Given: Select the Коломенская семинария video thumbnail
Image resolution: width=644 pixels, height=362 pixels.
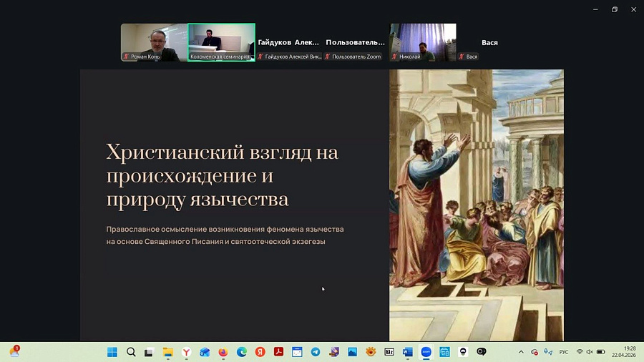Looking at the screenshot, I should (221, 42).
